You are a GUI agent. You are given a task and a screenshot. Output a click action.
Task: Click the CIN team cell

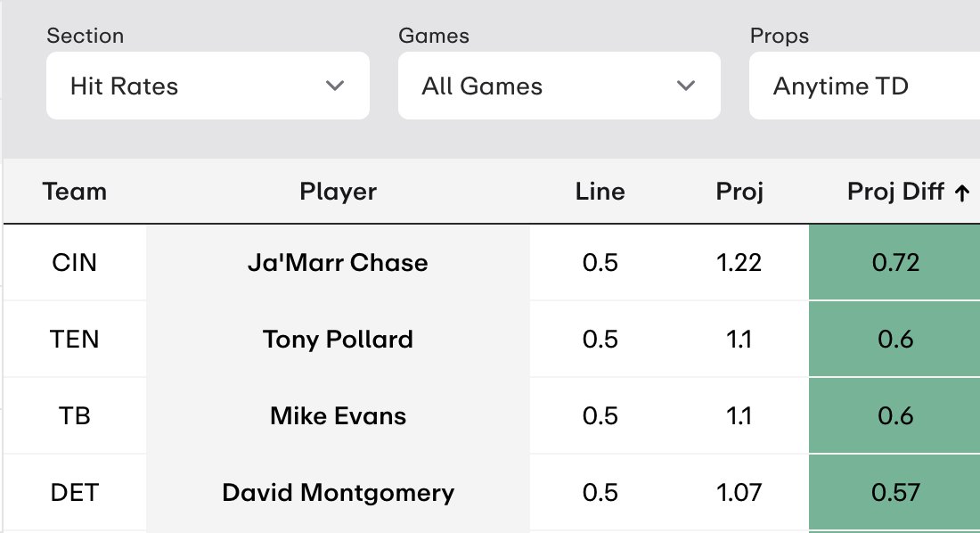tap(74, 263)
